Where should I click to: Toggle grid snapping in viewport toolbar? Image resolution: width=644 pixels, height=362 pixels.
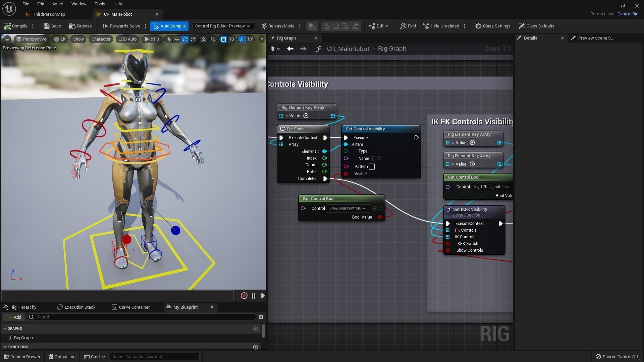pos(223,39)
